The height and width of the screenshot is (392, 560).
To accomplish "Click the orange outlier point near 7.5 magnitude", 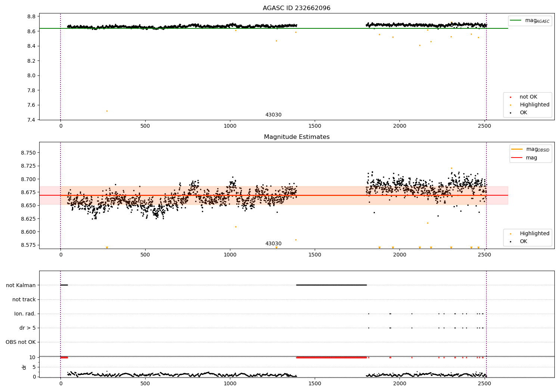I will [x=107, y=111].
